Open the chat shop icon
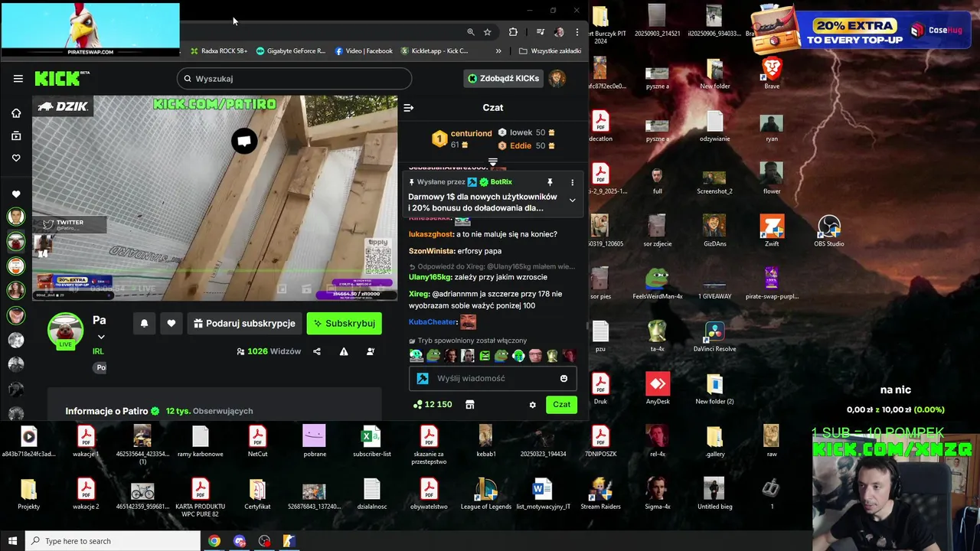 click(x=470, y=404)
